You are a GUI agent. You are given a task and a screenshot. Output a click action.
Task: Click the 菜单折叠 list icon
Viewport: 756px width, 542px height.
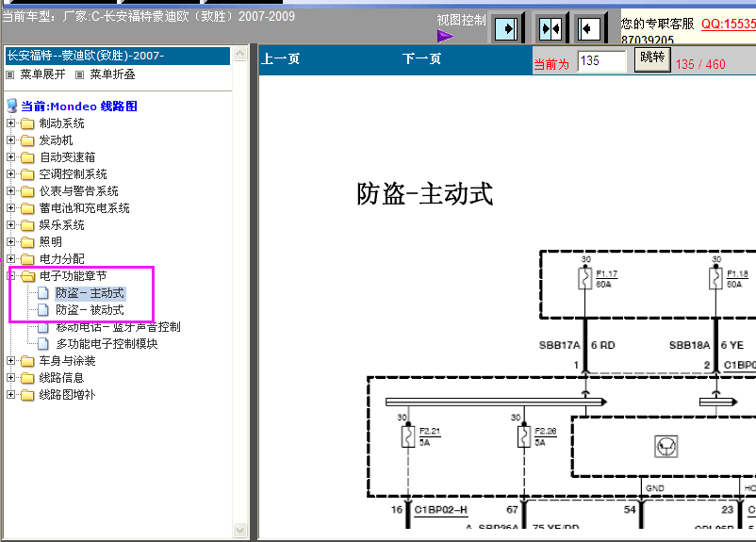79,74
